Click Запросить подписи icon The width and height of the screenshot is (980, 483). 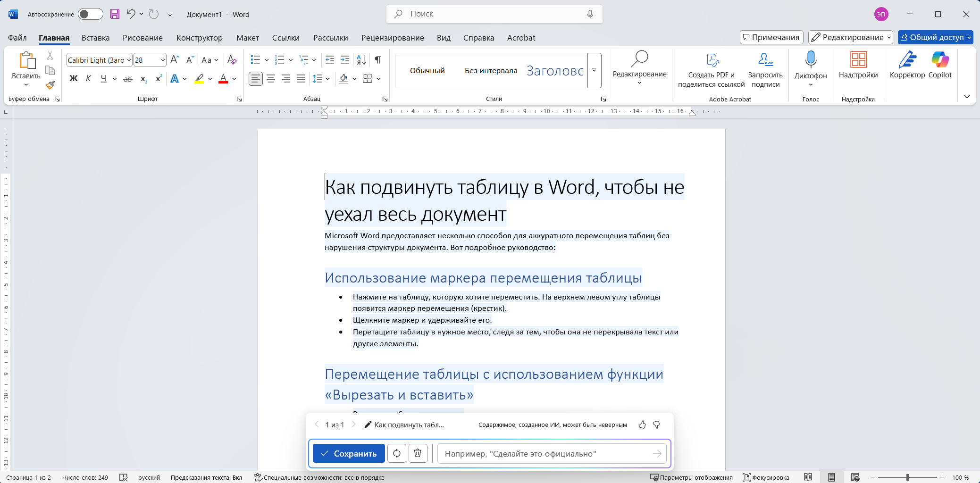pos(765,70)
